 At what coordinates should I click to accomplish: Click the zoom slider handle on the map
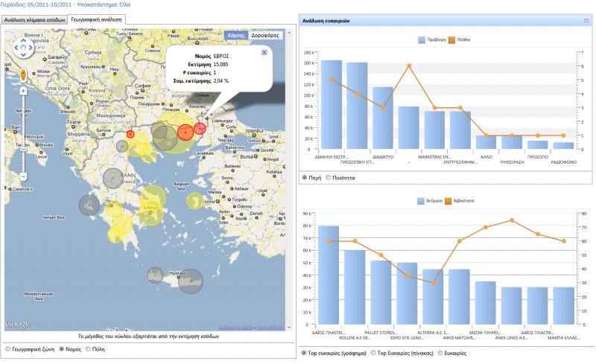(23, 150)
